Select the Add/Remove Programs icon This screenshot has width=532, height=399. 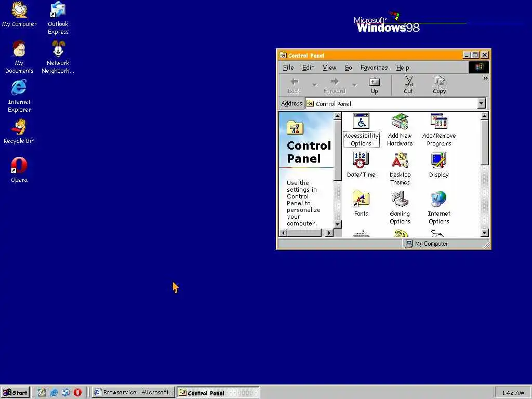(439, 130)
